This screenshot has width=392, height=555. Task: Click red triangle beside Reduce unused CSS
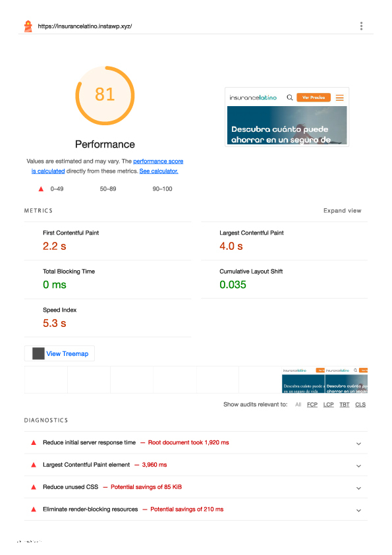point(34,487)
